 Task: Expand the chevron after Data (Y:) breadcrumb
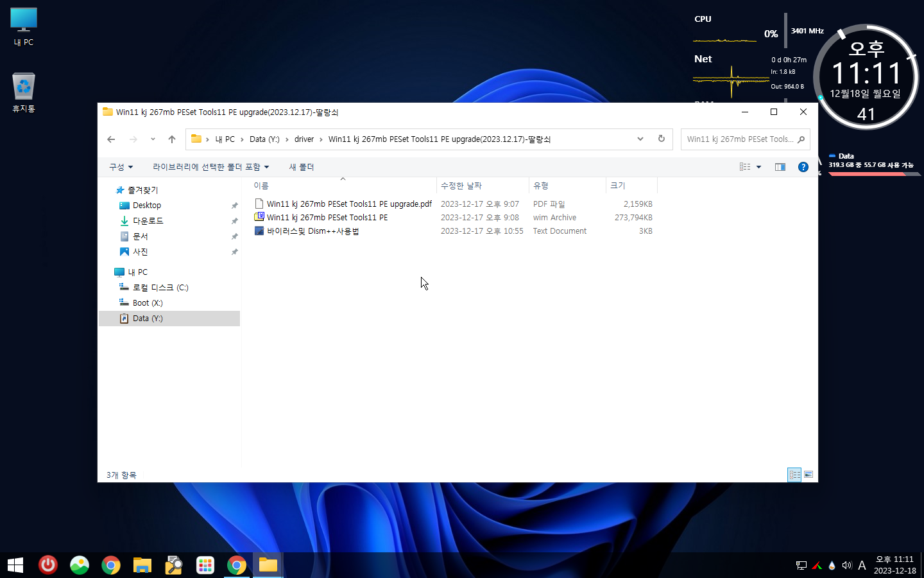pyautogui.click(x=287, y=139)
